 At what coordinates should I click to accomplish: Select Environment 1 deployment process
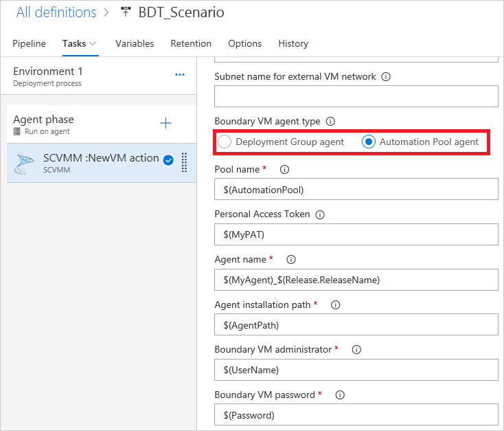coord(98,76)
